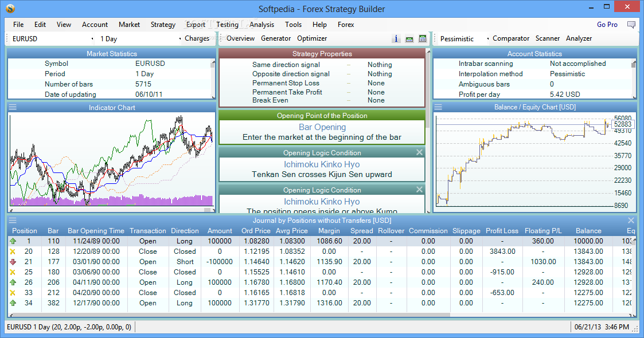Click the Balance column header

click(x=588, y=231)
